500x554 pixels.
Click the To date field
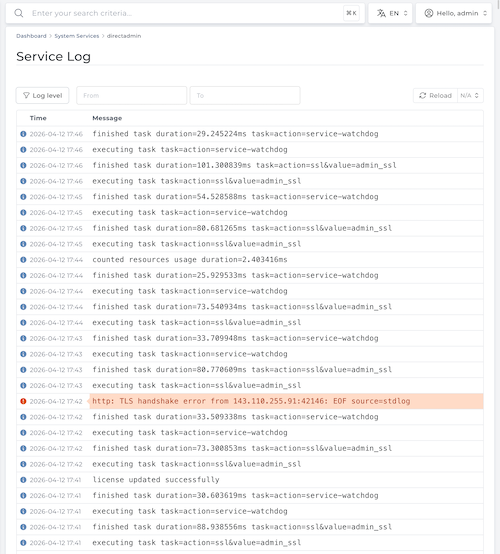tap(245, 95)
